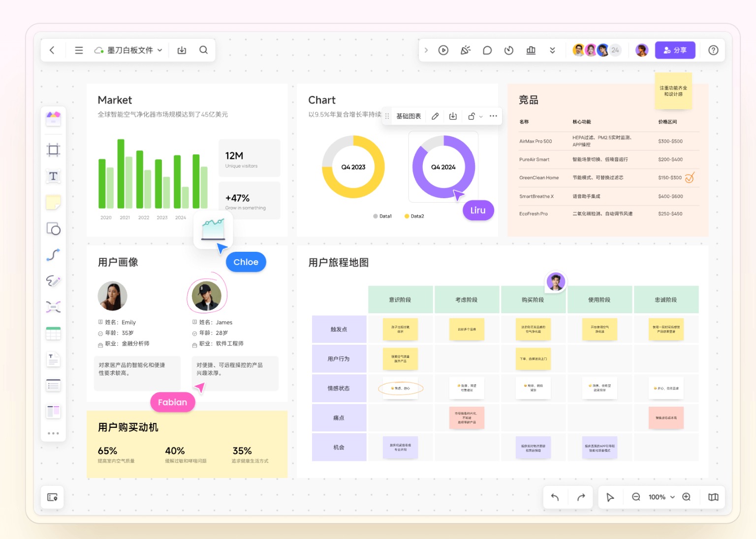Select the Frame tool in sidebar
Screen dimensions: 756x539
[53, 150]
